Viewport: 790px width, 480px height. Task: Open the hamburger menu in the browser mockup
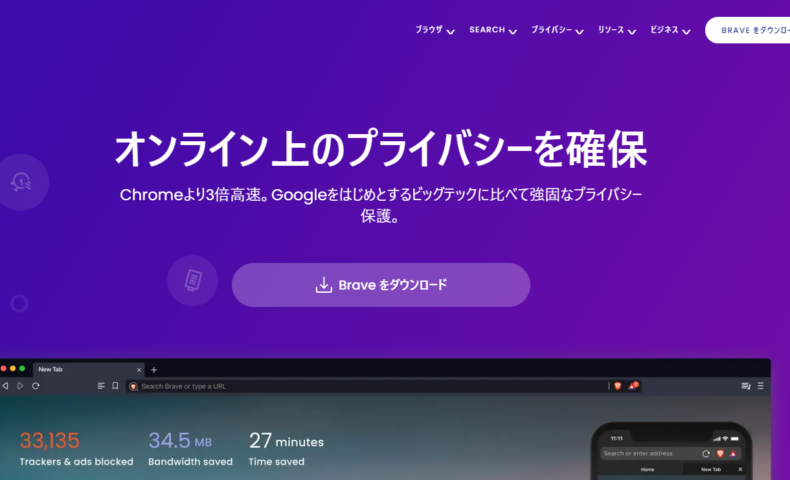coord(761,386)
